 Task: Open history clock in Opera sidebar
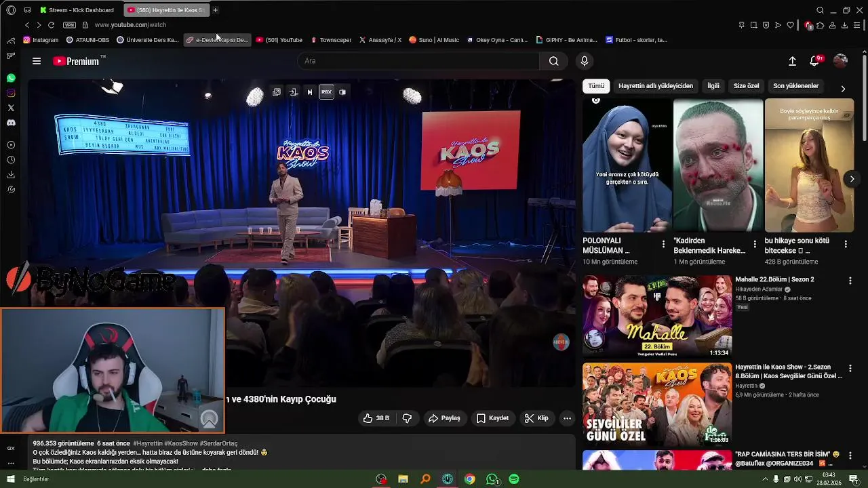point(11,160)
